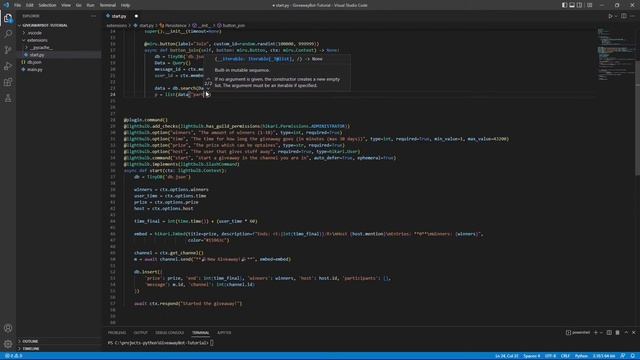Image resolution: width=640 pixels, height=360 pixels.
Task: Click the new terminal plus icon
Action: click(x=596, y=333)
